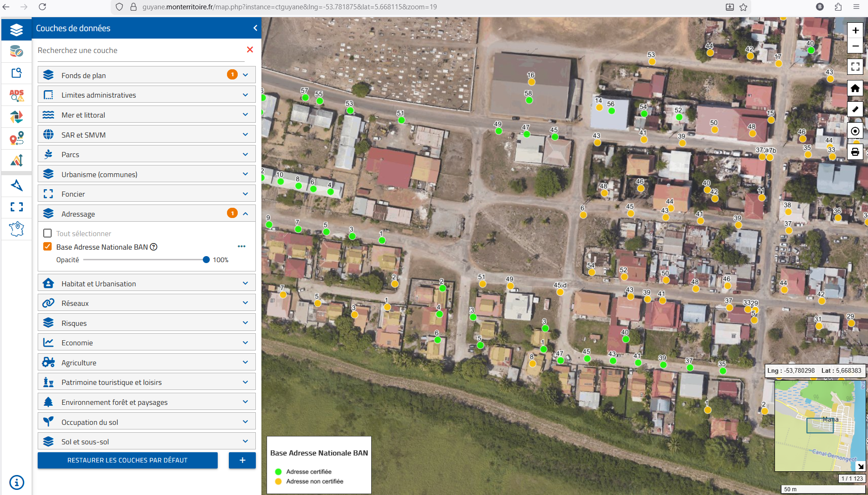Return to the home map extent
The width and height of the screenshot is (868, 495).
(855, 88)
